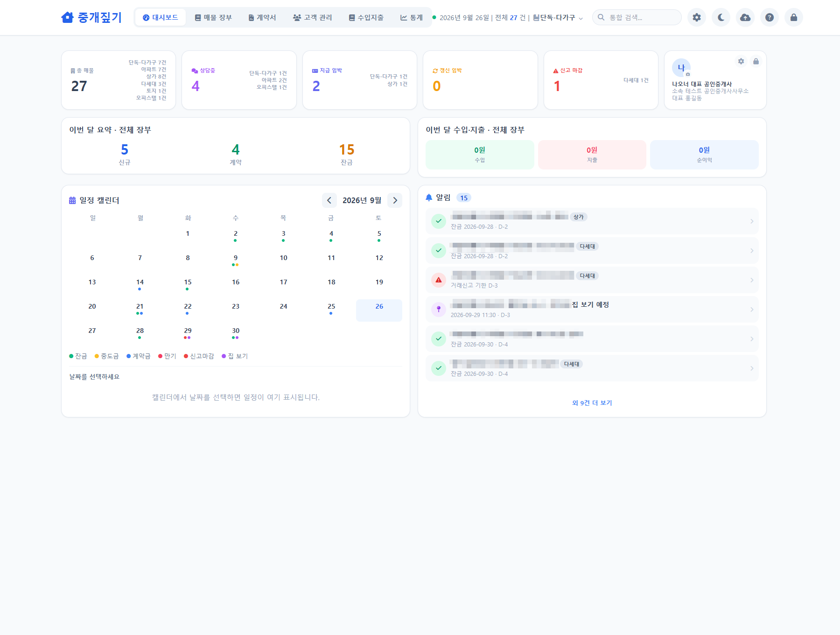This screenshot has height=635, width=840.
Task: Open the 고객 관리 tab
Action: pos(312,17)
